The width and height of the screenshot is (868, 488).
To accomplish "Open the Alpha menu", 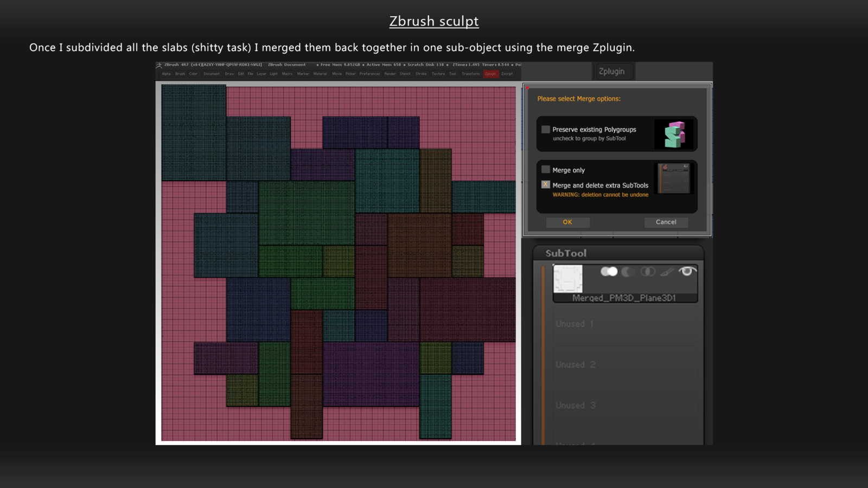I will [166, 74].
